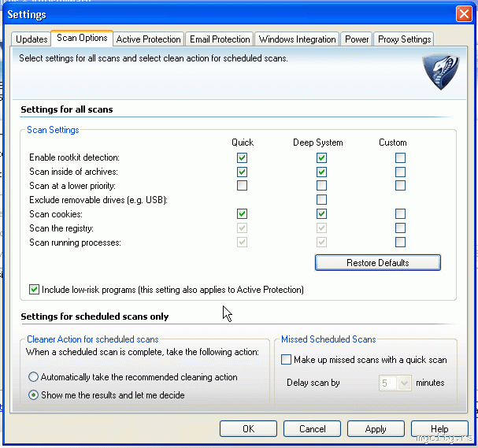Screen dimensions: 478x448
Task: Toggle Include low-risk programs checkbox
Action: pyautogui.click(x=34, y=290)
